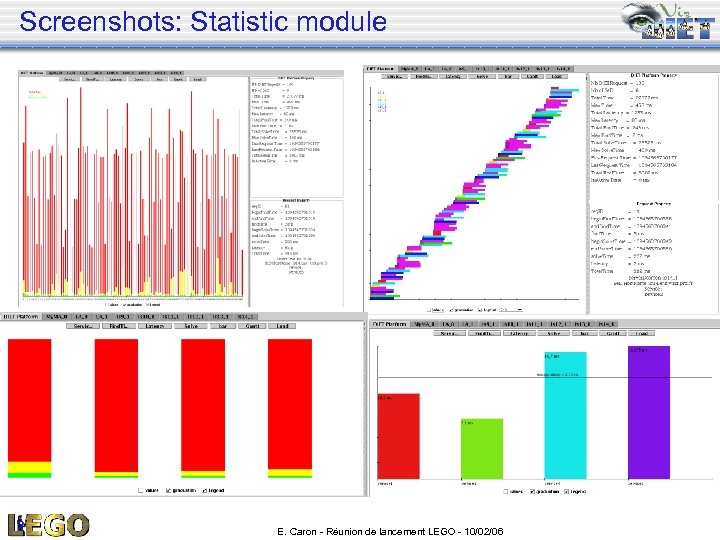The height and width of the screenshot is (540, 720).
Task: Open Gantt view from stacked-bar window
Action: tap(253, 326)
